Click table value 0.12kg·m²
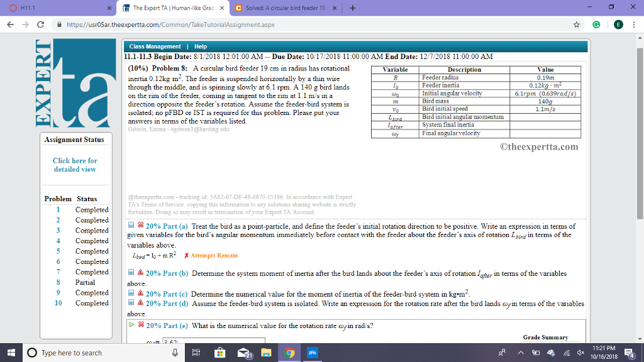The width and height of the screenshot is (644, 362). pyautogui.click(x=545, y=85)
